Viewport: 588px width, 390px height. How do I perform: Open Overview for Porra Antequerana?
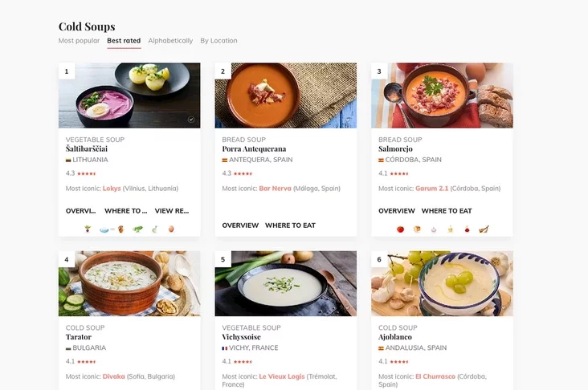(240, 225)
